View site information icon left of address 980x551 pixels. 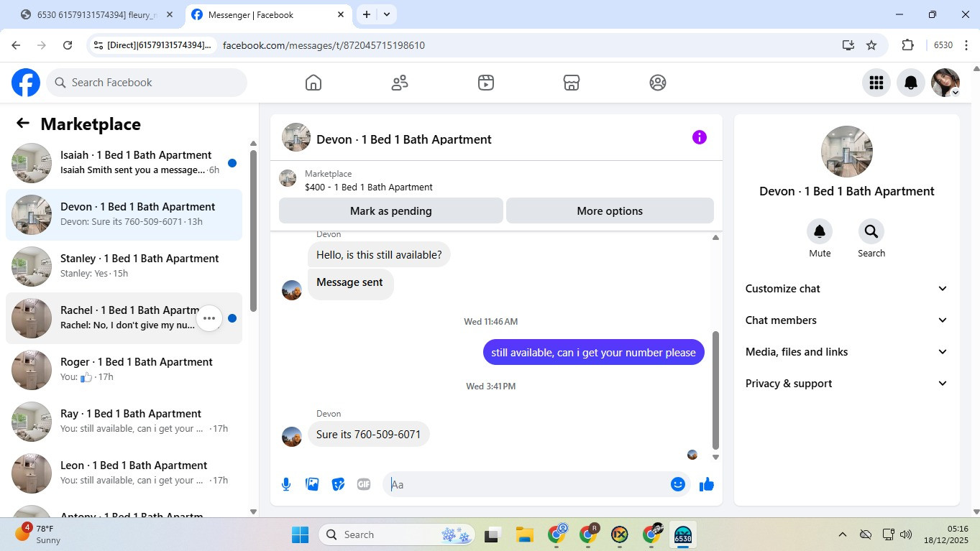[x=98, y=45]
